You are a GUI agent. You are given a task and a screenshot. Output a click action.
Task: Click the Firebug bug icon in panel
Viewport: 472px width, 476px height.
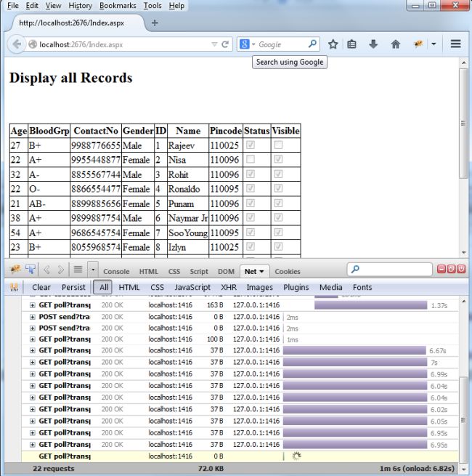point(15,269)
